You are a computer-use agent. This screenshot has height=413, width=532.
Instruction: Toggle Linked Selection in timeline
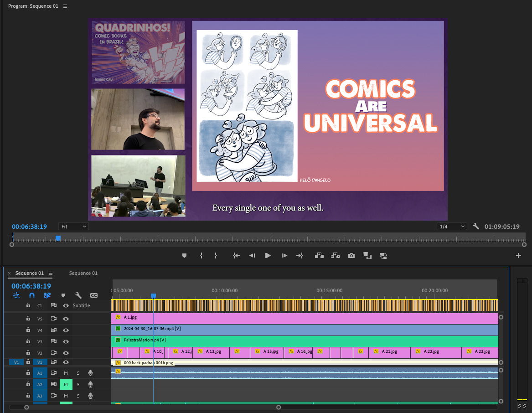[47, 295]
